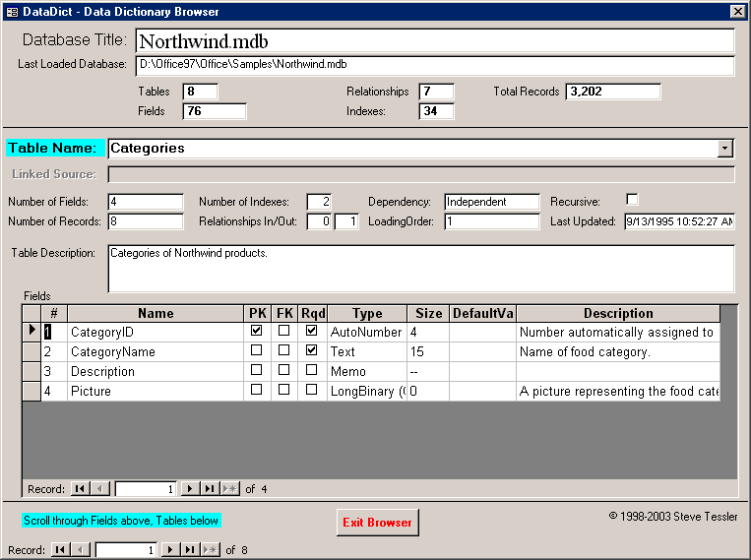The image size is (751, 560).
Task: Click the Description column header
Action: 618,313
